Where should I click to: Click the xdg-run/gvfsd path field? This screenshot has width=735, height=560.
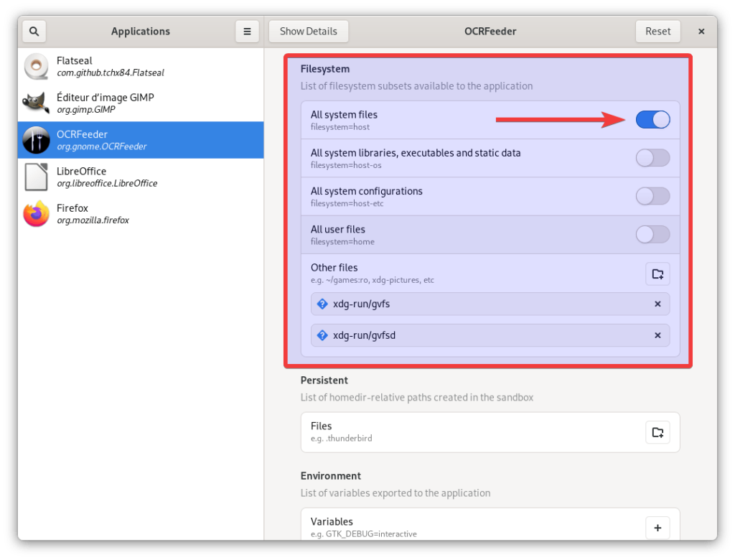point(490,335)
